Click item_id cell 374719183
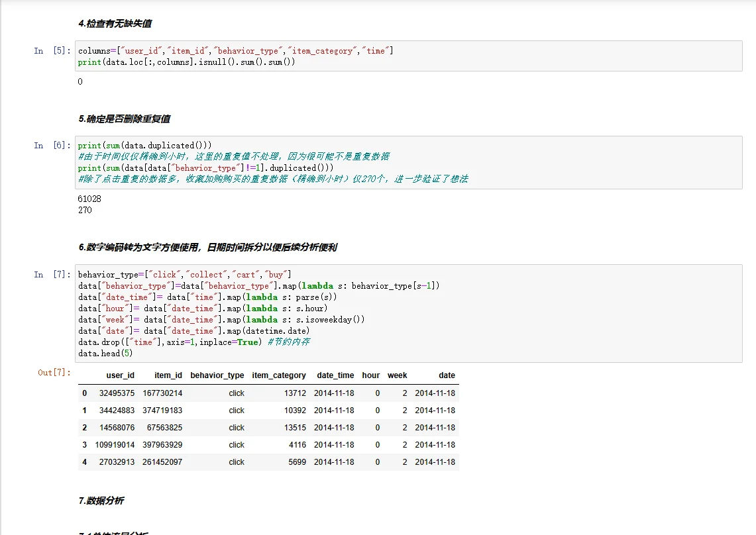 [162, 410]
